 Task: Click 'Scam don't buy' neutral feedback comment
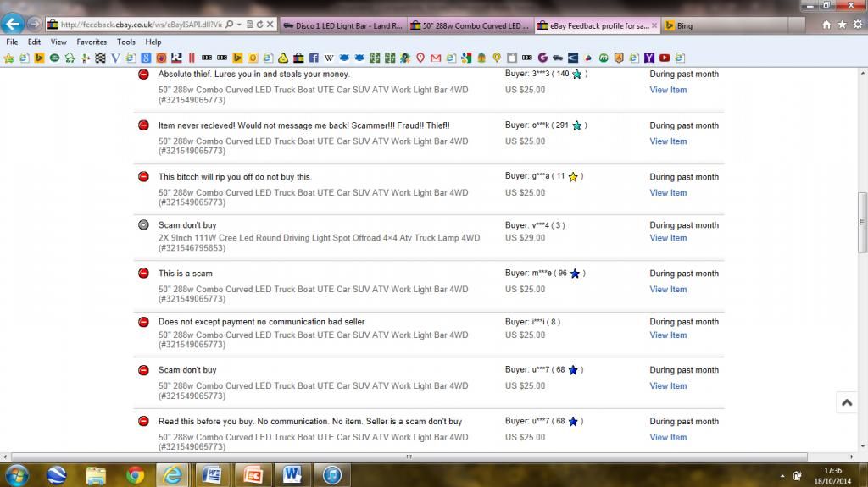click(187, 225)
